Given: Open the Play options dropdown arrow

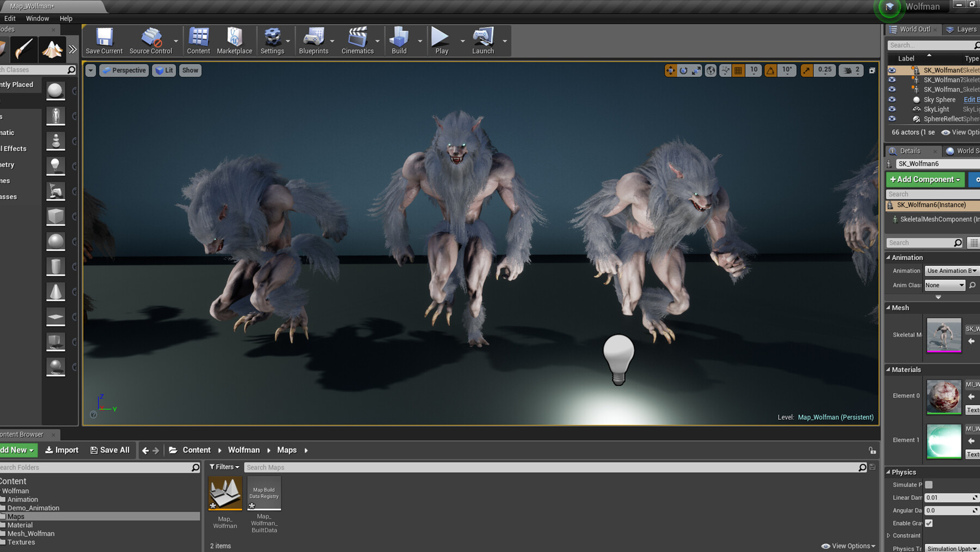Looking at the screenshot, I should [463, 41].
